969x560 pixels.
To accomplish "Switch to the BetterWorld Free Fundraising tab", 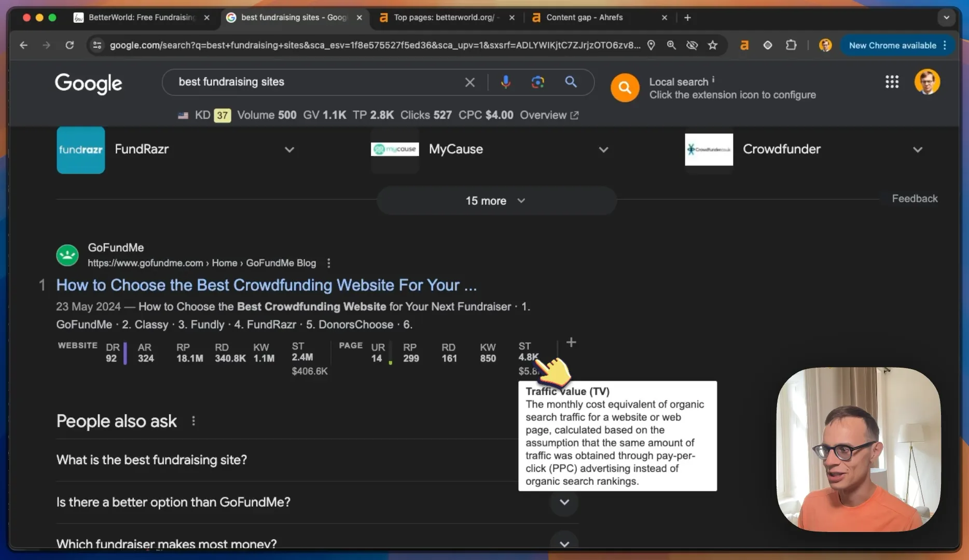I will click(141, 18).
